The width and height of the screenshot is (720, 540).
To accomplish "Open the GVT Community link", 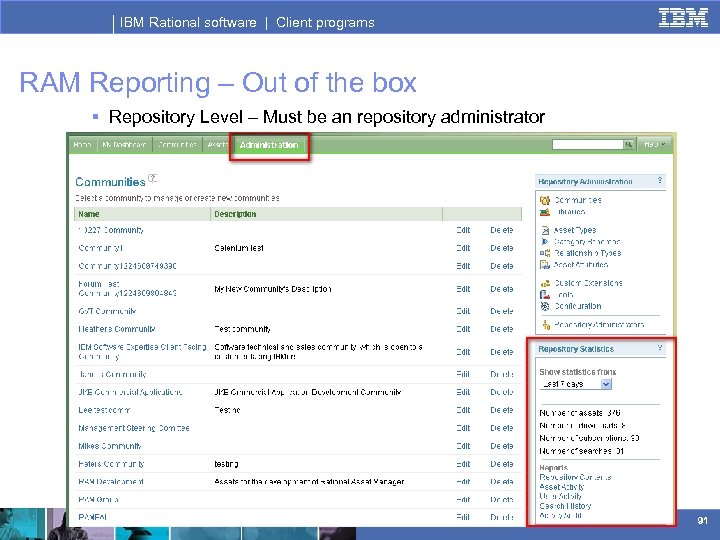I will pos(107,311).
